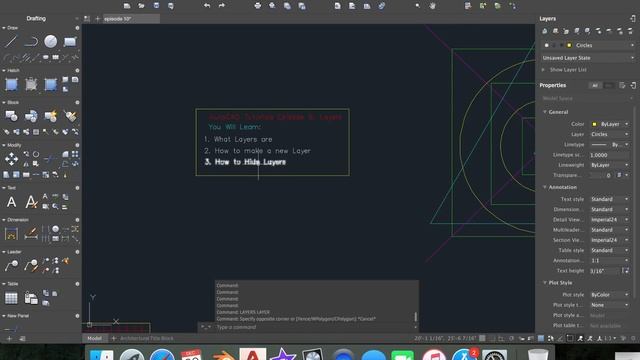Click the Insert Block tool
Image resolution: width=640 pixels, height=360 pixels.
pos(11,116)
